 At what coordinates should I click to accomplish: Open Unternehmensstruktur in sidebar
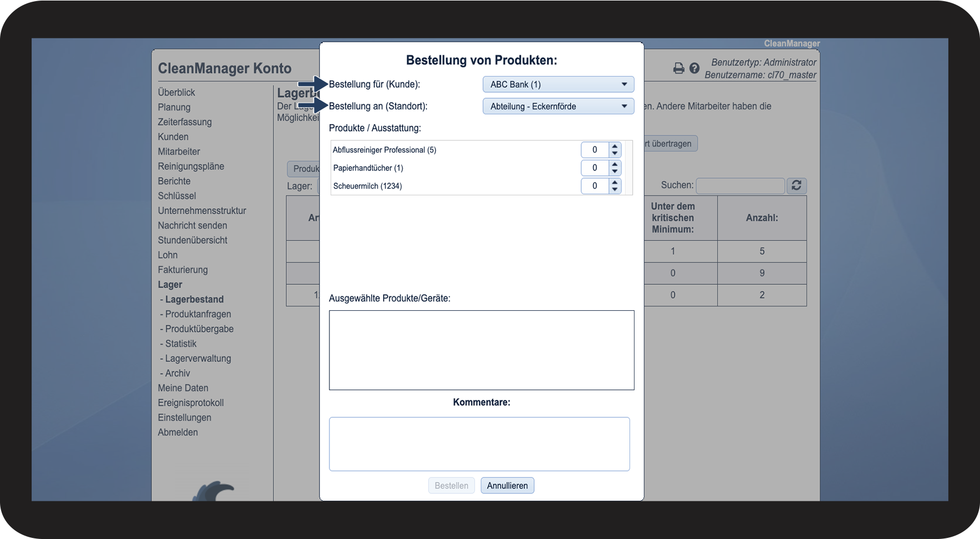[202, 210]
